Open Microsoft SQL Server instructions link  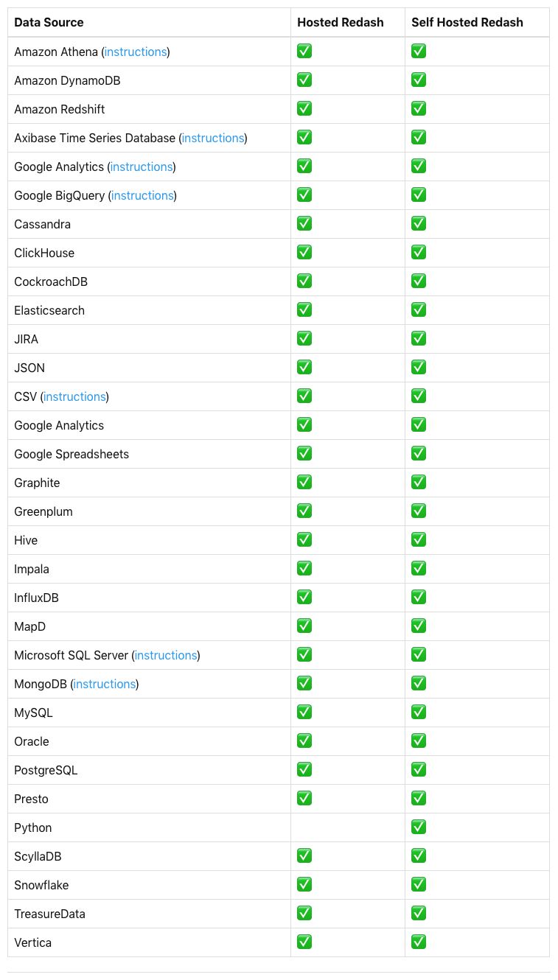[166, 655]
